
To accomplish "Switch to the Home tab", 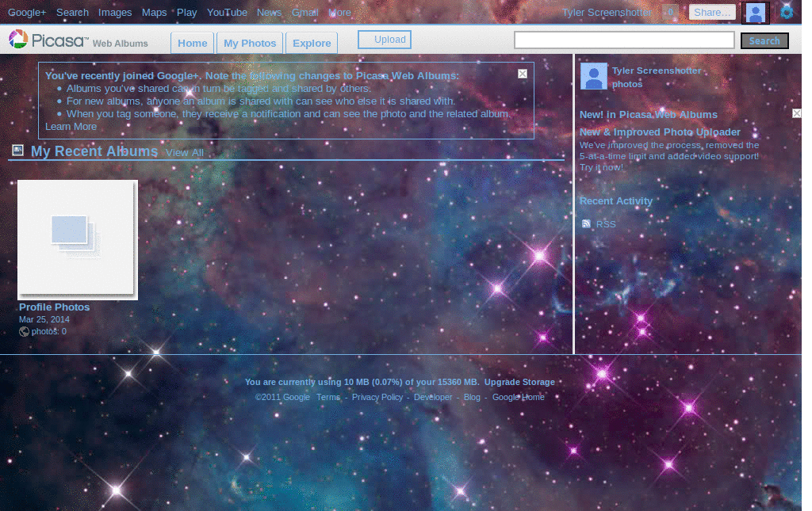I will pos(192,44).
